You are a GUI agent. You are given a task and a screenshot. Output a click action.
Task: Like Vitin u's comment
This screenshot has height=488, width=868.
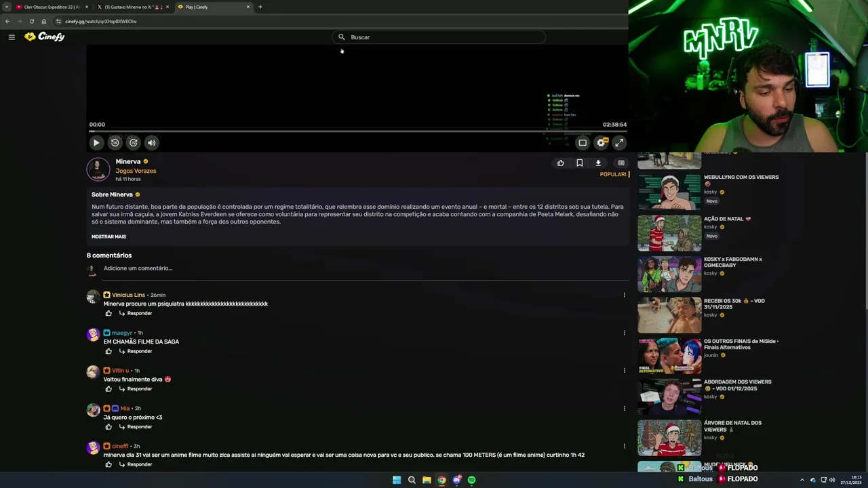108,389
